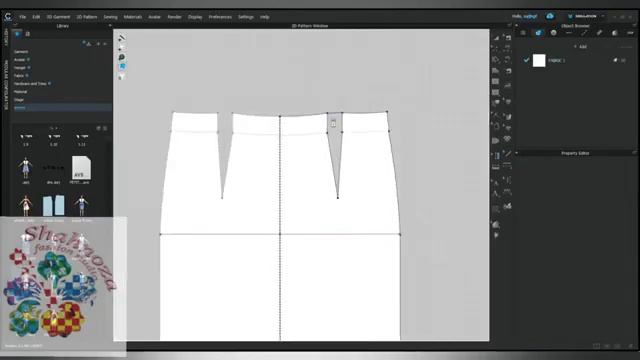This screenshot has height=360, width=640.
Task: Select the Avatar library folder
Action: click(20, 60)
